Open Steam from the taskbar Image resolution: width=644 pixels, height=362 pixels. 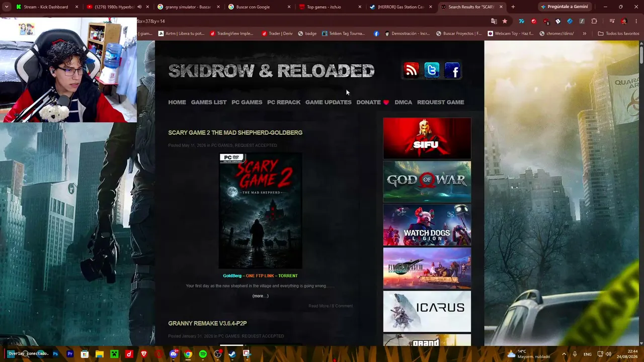[232, 354]
